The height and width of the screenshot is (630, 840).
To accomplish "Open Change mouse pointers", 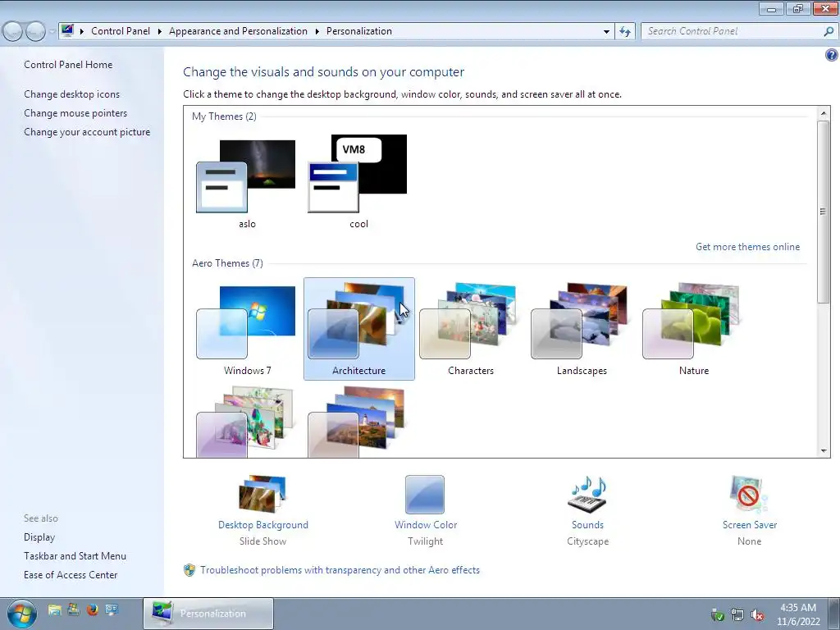I will coord(75,113).
